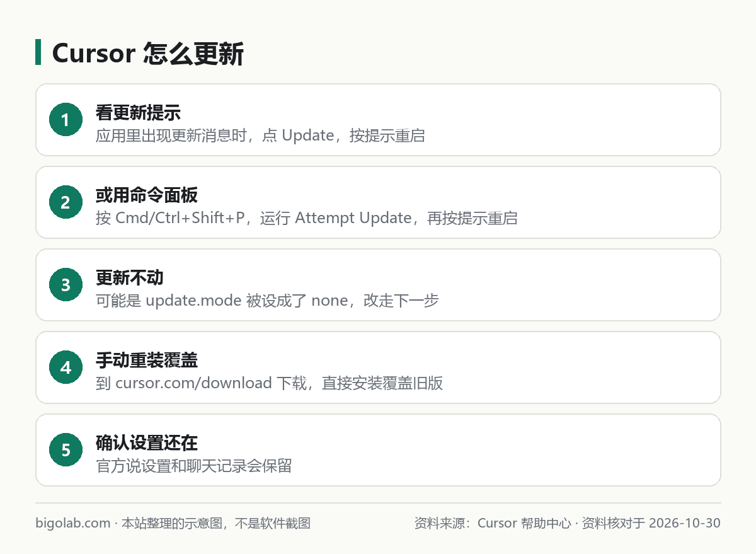
Task: Select the step heading "手动重装覆盖"
Action: pos(147,361)
